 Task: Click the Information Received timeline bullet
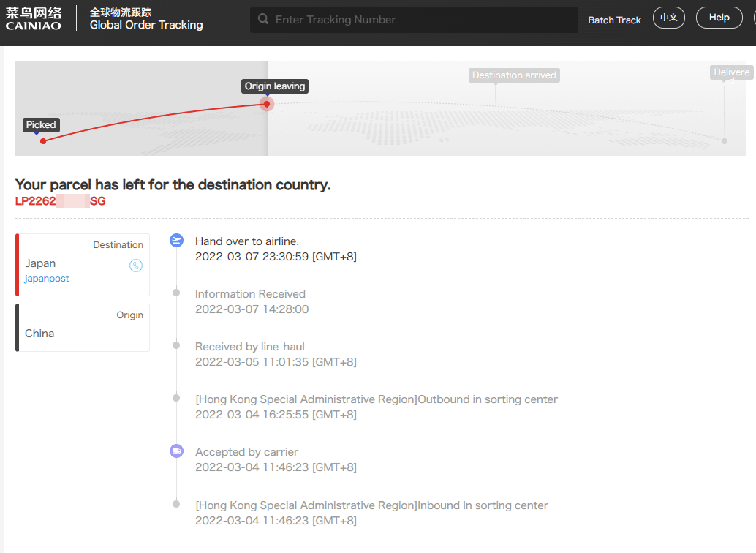(176, 293)
